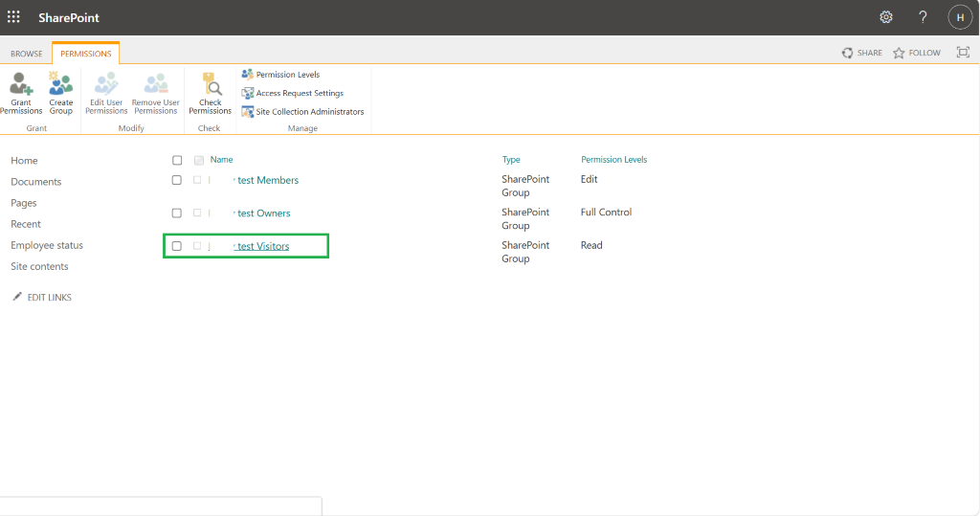This screenshot has width=980, height=516.
Task: Sort by the Name column header
Action: (221, 160)
